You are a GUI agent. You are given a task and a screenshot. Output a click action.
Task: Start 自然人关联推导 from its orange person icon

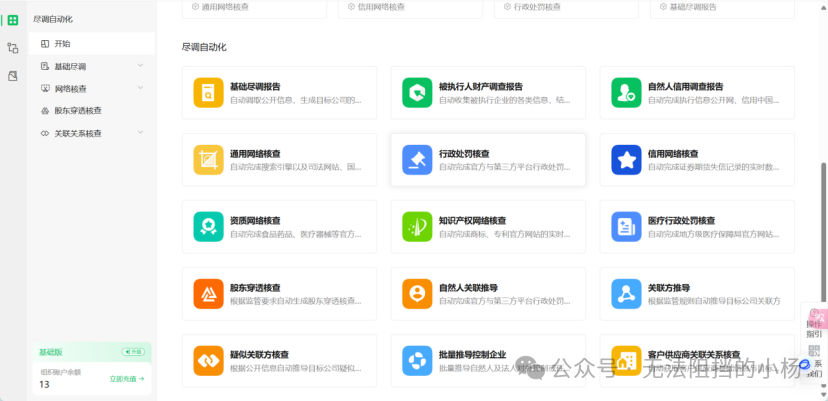(417, 294)
